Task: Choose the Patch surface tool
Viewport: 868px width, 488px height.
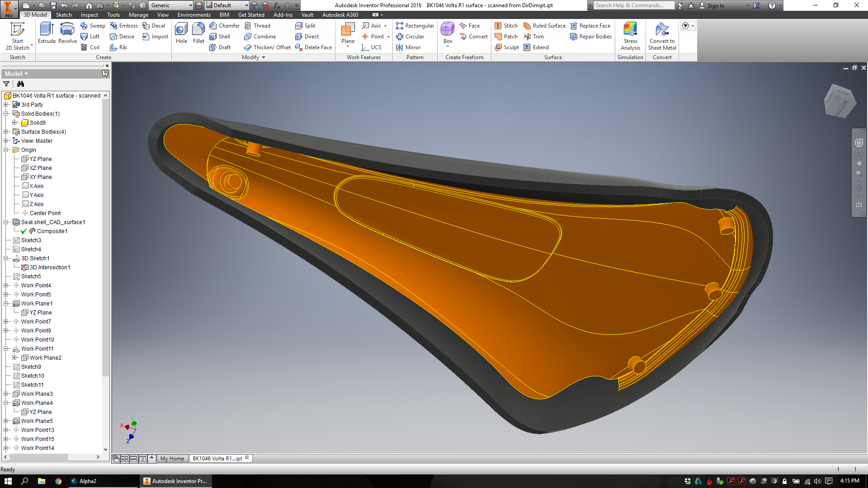Action: pyautogui.click(x=506, y=37)
